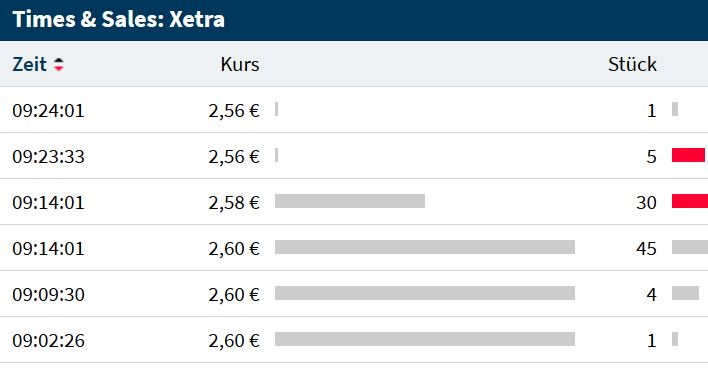Sort table by the Zeit sort arrows icon
708x374 pixels.
[59, 65]
